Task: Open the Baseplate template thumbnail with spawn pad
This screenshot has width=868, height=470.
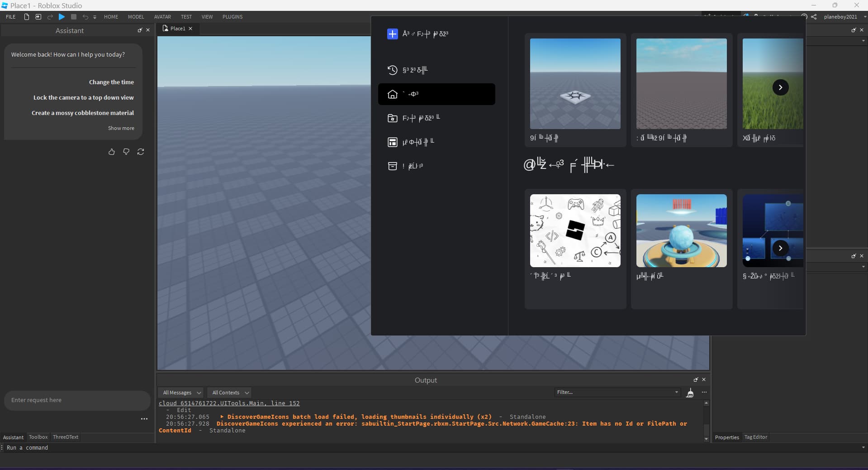Action: 575,84
